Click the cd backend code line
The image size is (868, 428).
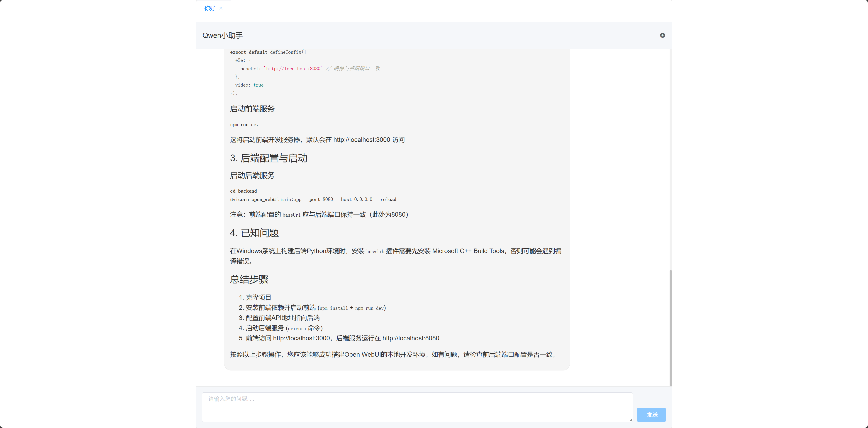coord(243,191)
